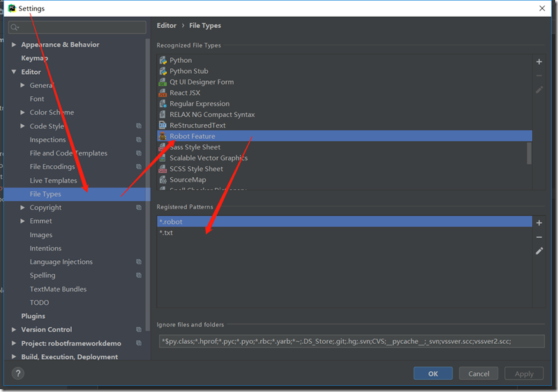Click the Spelling project-level icon
The height and width of the screenshot is (392, 558).
(139, 276)
